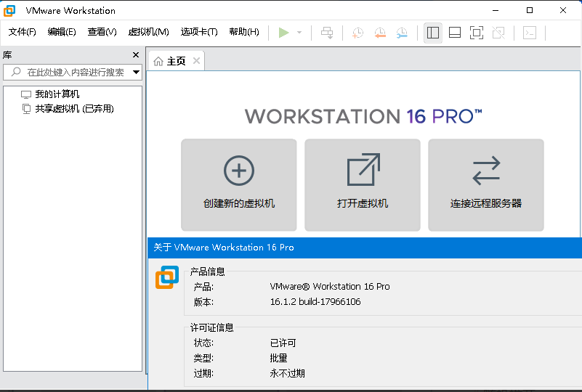Click the Unity mode toolbar icon

point(498,33)
